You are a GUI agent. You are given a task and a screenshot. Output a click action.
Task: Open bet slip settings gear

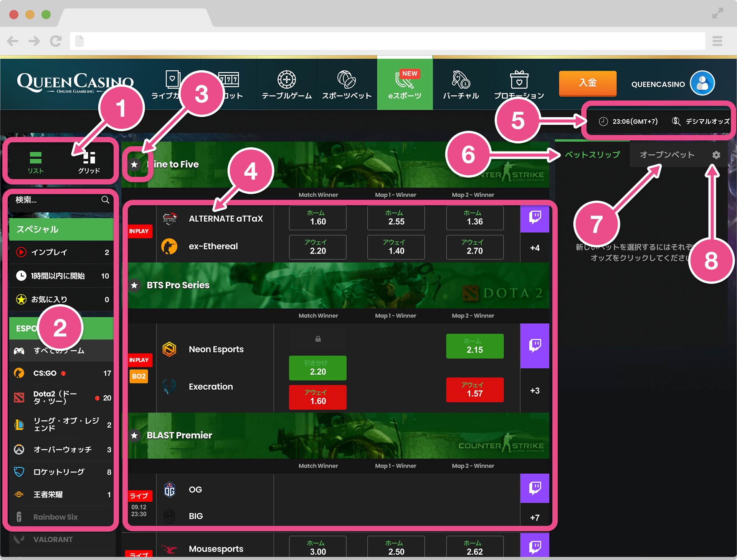[716, 155]
